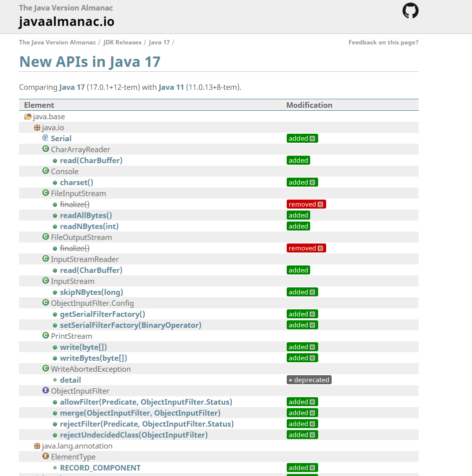Click the added badge for RECORD_COMPONENT
Viewport: 472px width, 476px height.
pyautogui.click(x=302, y=468)
